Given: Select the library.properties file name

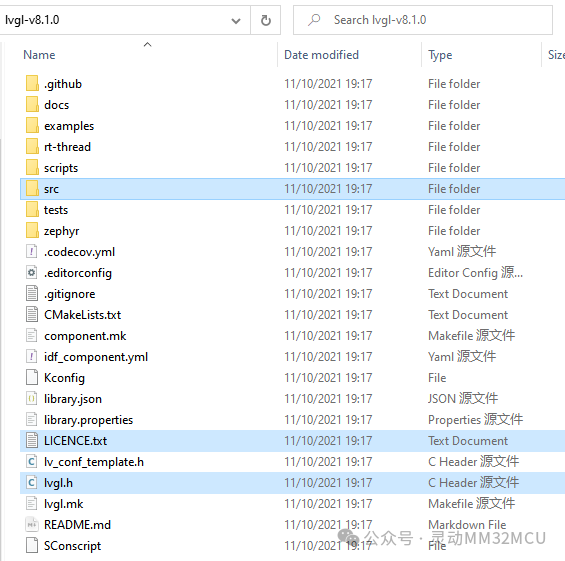Looking at the screenshot, I should click(88, 420).
